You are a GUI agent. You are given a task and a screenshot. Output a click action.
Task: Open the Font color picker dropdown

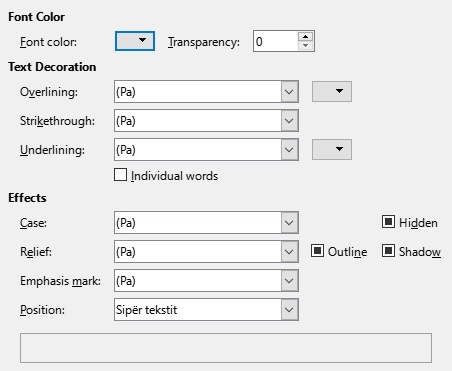[x=135, y=41]
